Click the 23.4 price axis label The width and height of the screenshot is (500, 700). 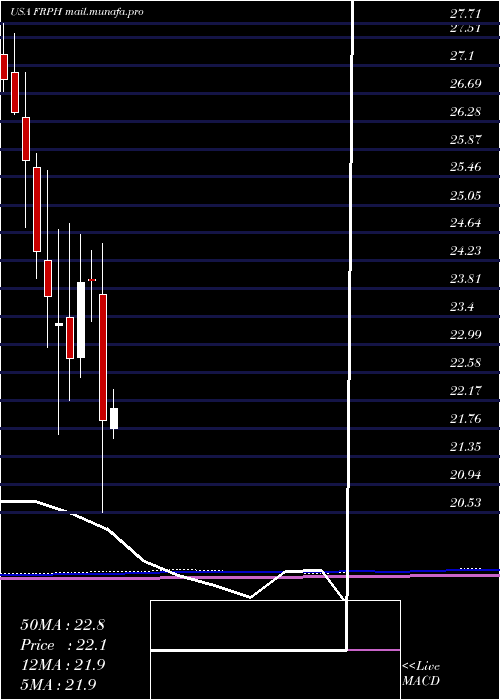click(x=462, y=307)
